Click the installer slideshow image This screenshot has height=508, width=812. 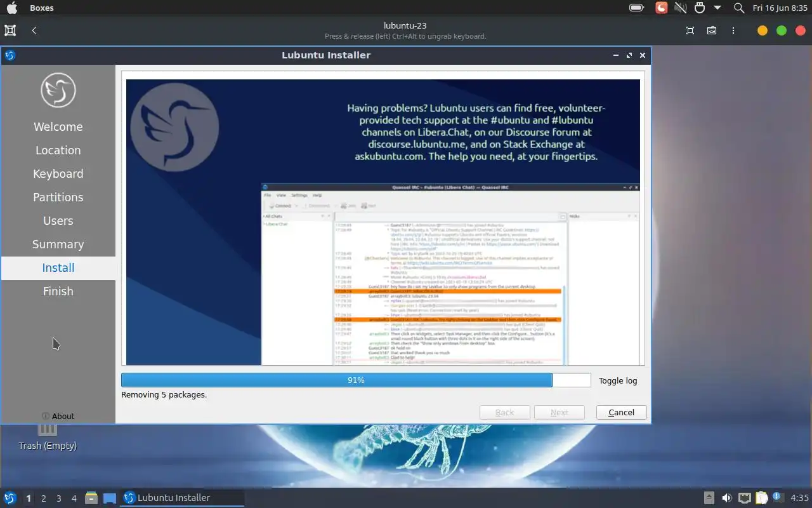pos(383,222)
